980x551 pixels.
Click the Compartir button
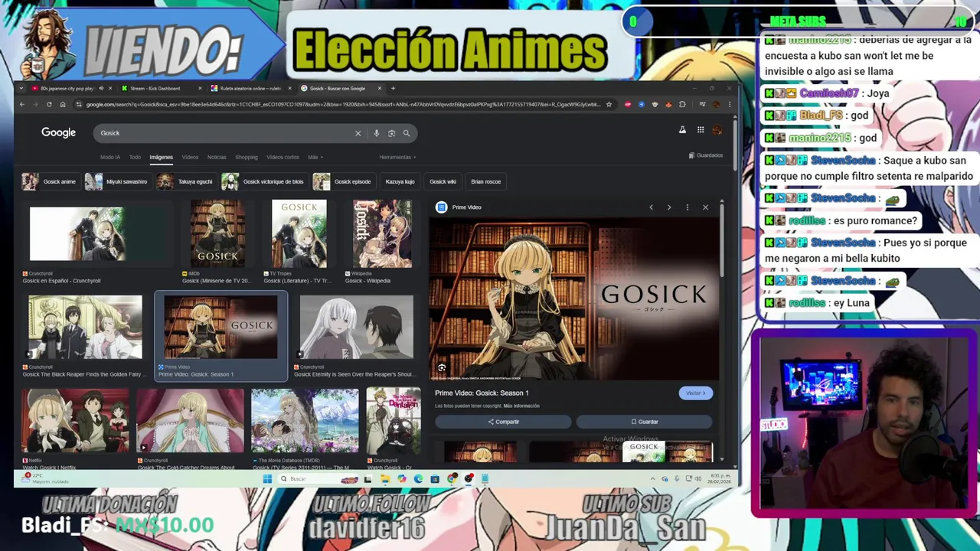[503, 422]
